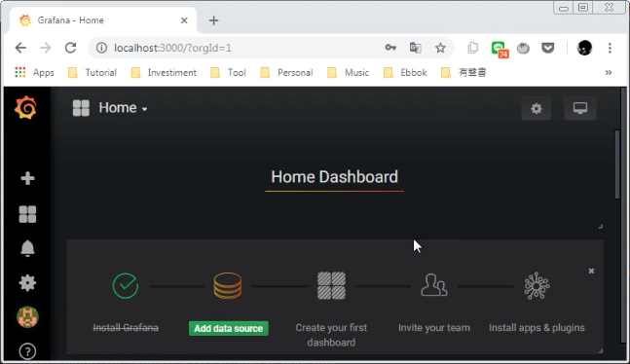Click the Install Grafana checkmark icon

[x=126, y=286]
